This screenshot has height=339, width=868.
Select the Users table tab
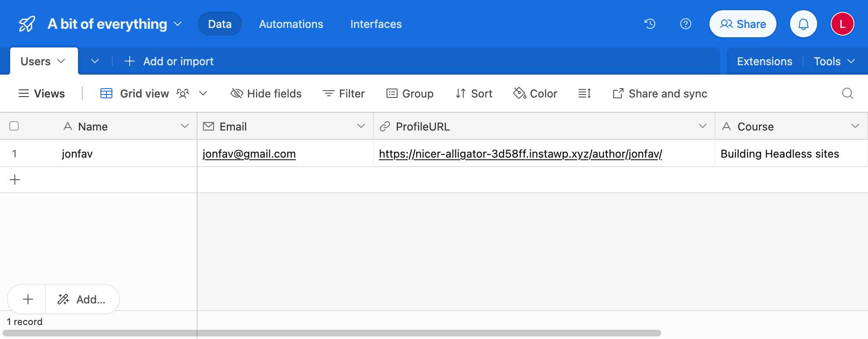point(44,61)
